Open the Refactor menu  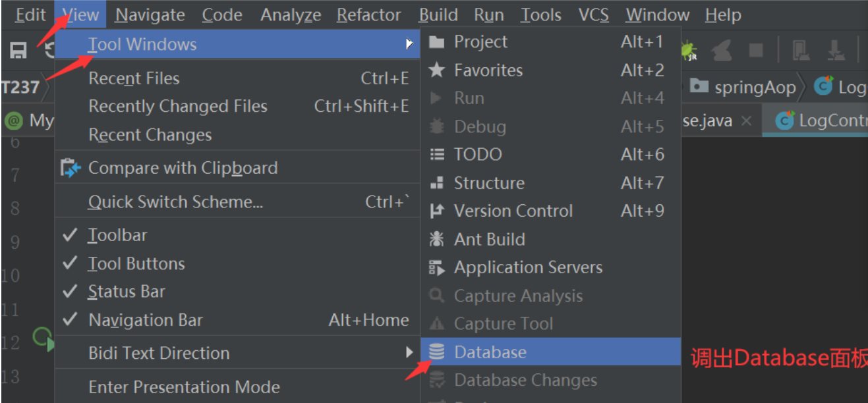point(369,14)
